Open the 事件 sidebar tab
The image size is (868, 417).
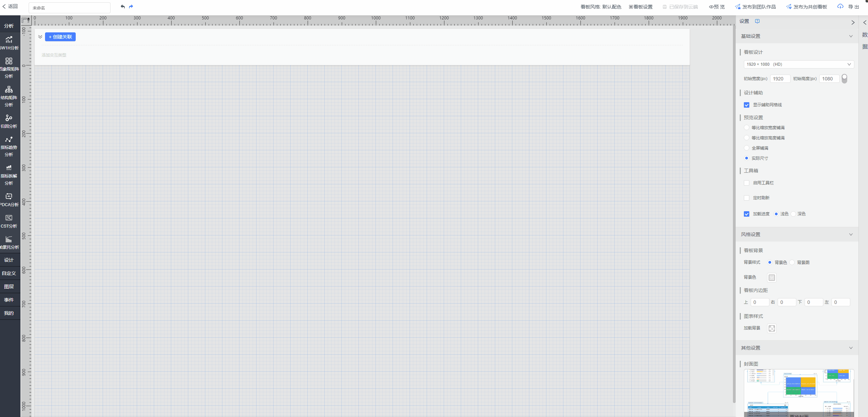click(9, 300)
